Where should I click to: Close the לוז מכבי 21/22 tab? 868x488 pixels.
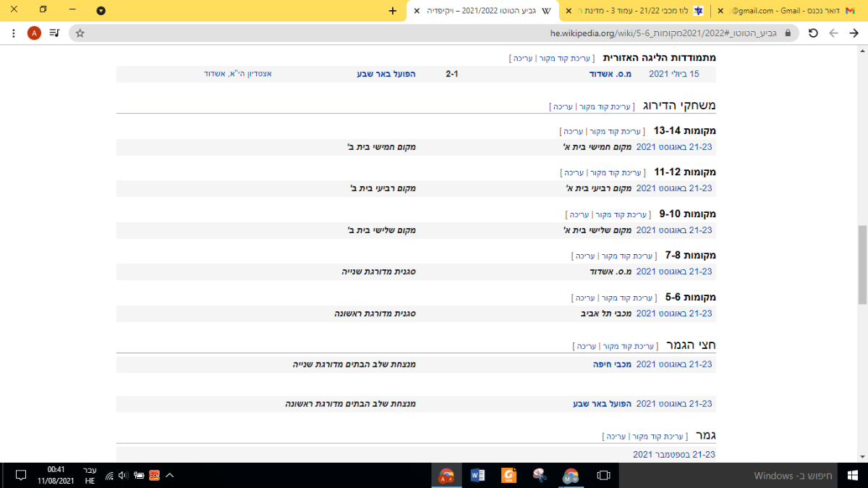coord(569,11)
